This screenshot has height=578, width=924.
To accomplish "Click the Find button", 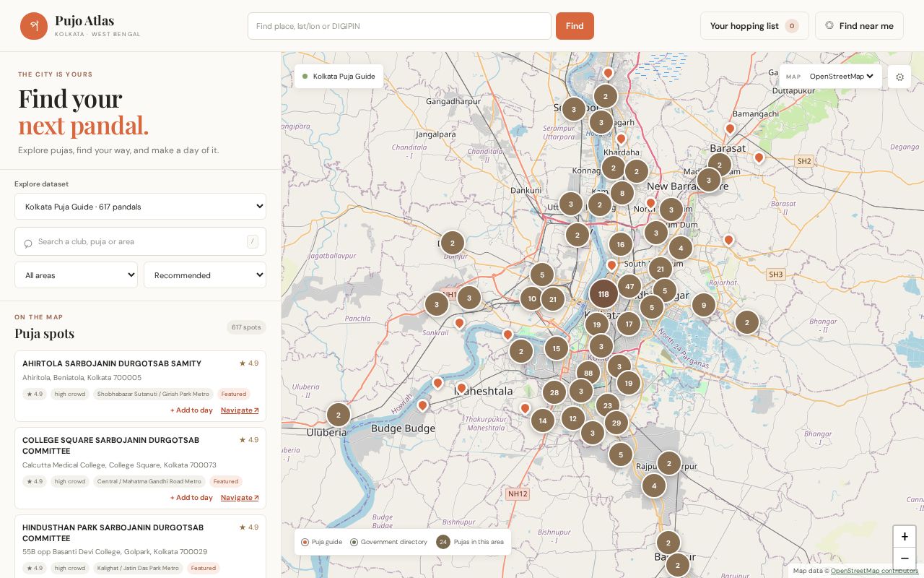I will 575,26.
